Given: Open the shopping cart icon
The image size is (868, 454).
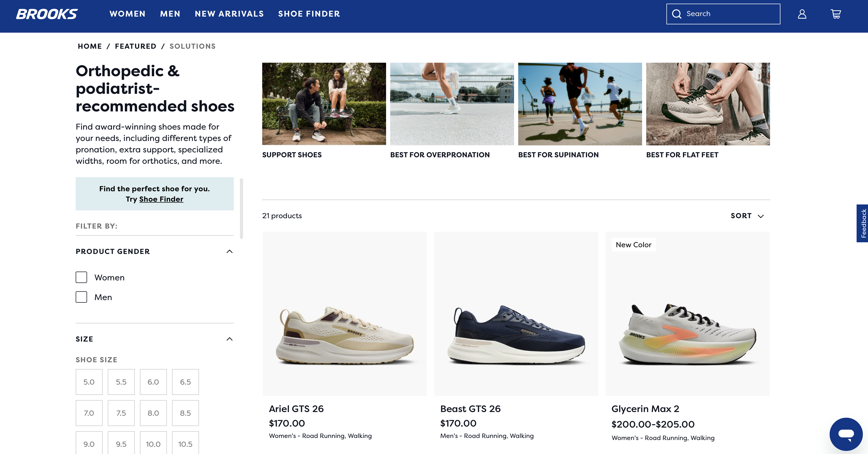Looking at the screenshot, I should tap(836, 14).
